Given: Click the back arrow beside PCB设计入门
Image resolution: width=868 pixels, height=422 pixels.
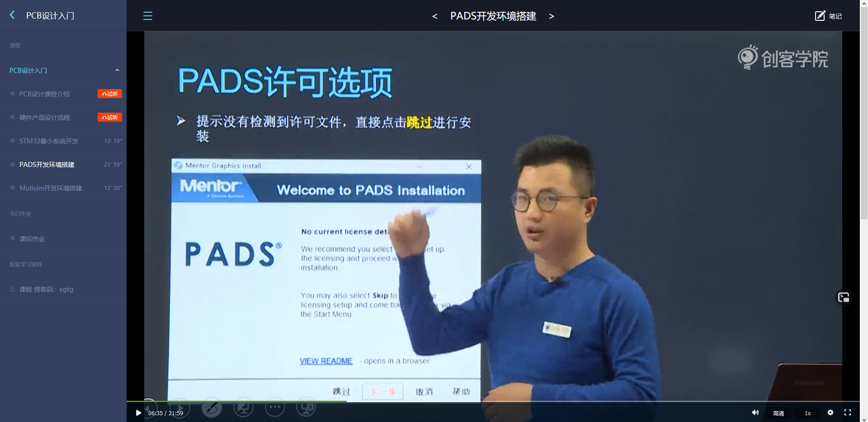Looking at the screenshot, I should coord(12,15).
